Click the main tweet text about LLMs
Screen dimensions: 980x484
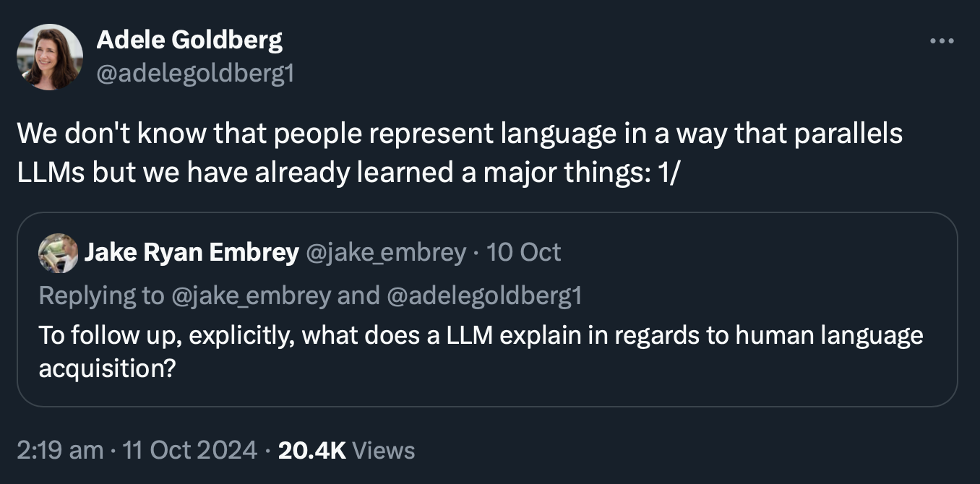coord(460,135)
